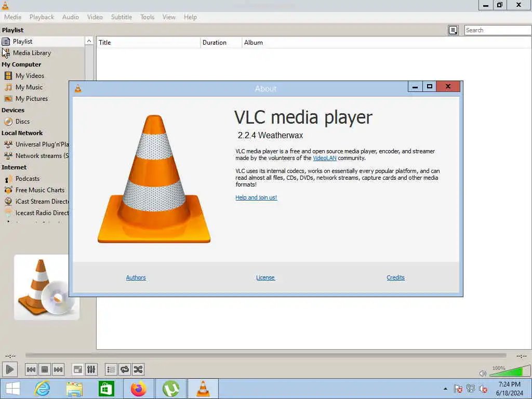This screenshot has width=532, height=399.
Task: Open the Video menu
Action: [95, 17]
